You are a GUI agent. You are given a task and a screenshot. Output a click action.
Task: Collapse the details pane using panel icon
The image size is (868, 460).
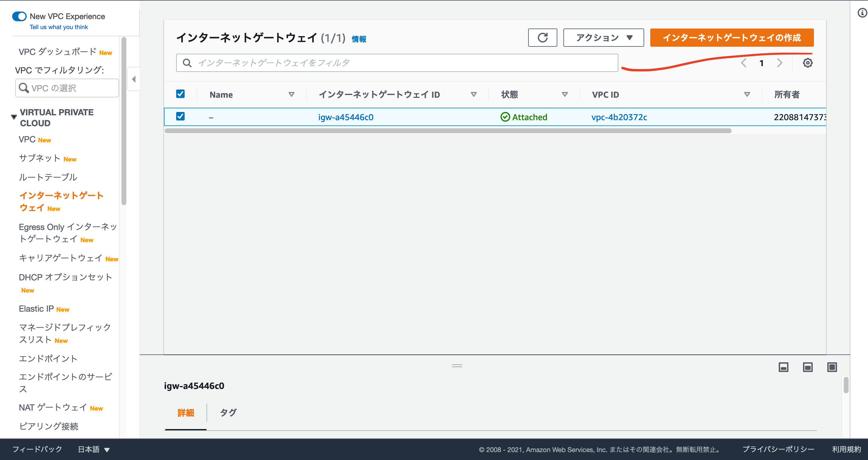click(784, 367)
